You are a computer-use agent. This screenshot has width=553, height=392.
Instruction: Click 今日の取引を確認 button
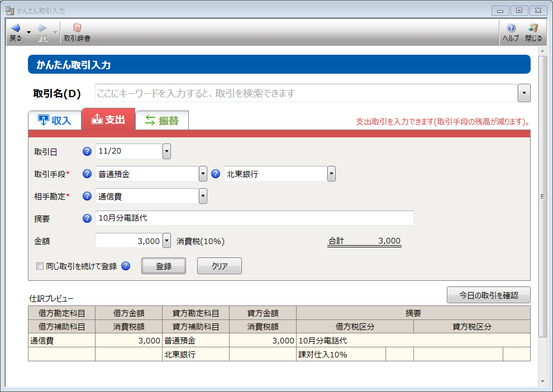(x=488, y=294)
